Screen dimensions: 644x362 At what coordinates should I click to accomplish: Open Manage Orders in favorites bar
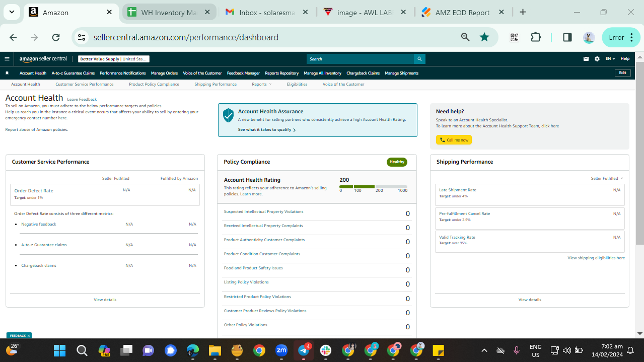[x=164, y=73]
